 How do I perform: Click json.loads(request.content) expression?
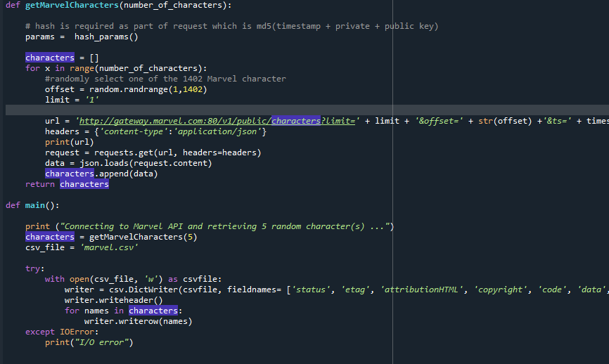pyautogui.click(x=146, y=163)
